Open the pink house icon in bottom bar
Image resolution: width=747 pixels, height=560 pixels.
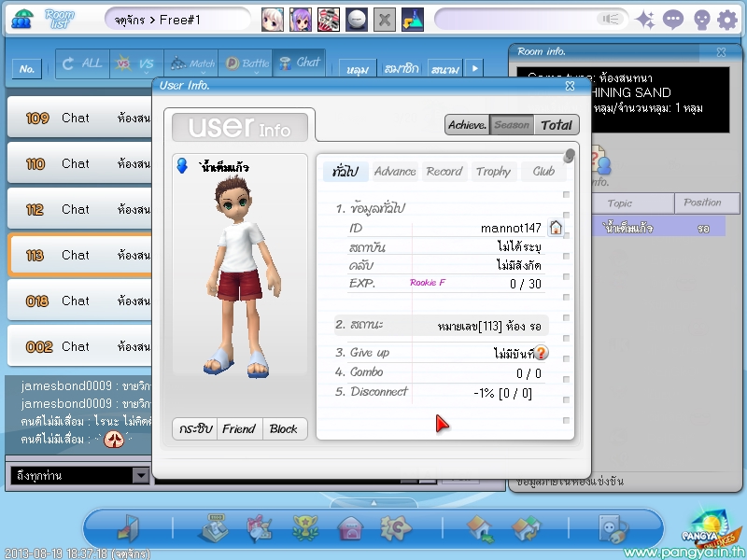pos(351,529)
